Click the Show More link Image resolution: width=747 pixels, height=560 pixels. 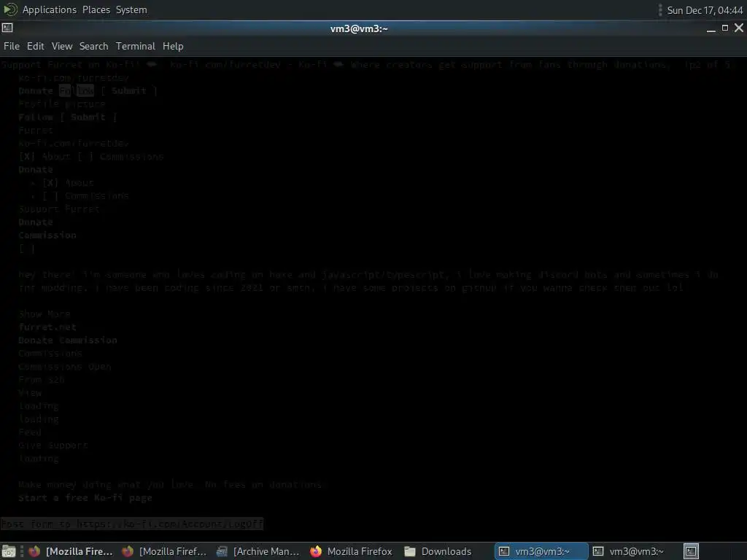pyautogui.click(x=44, y=314)
